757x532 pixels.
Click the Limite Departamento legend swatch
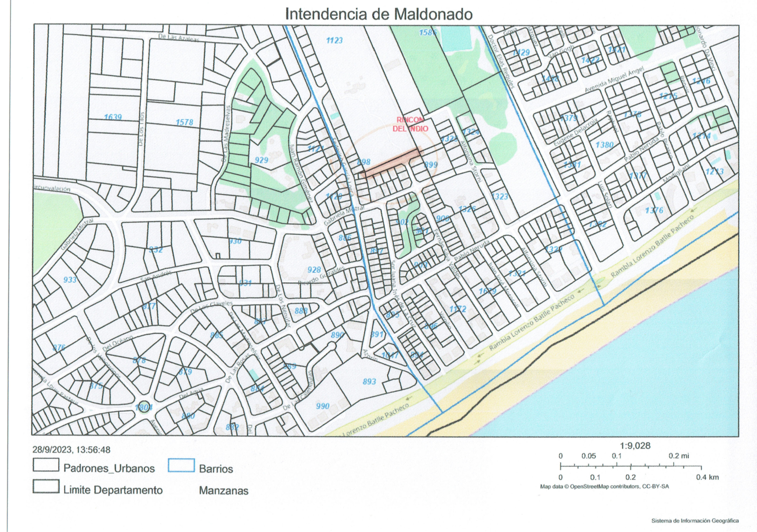46,486
